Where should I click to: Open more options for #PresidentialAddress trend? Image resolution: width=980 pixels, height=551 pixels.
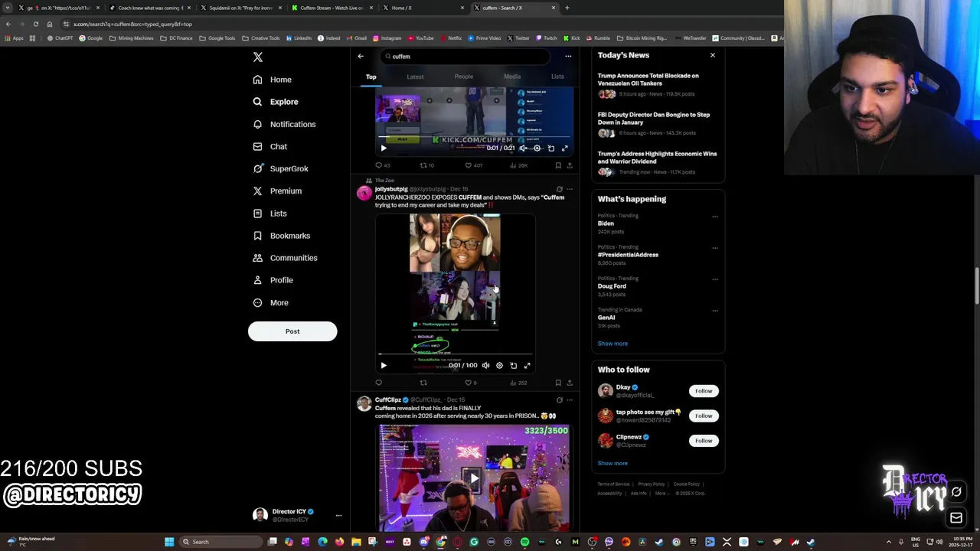point(715,248)
